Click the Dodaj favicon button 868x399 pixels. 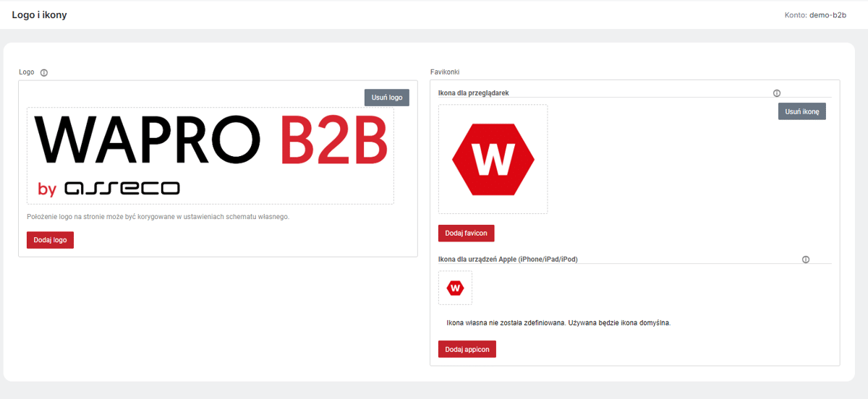467,233
